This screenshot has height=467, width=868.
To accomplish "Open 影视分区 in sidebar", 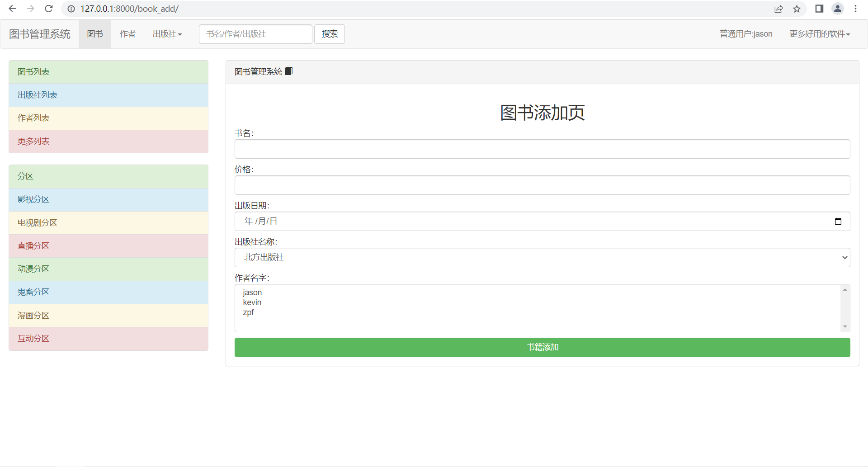I will pyautogui.click(x=108, y=199).
